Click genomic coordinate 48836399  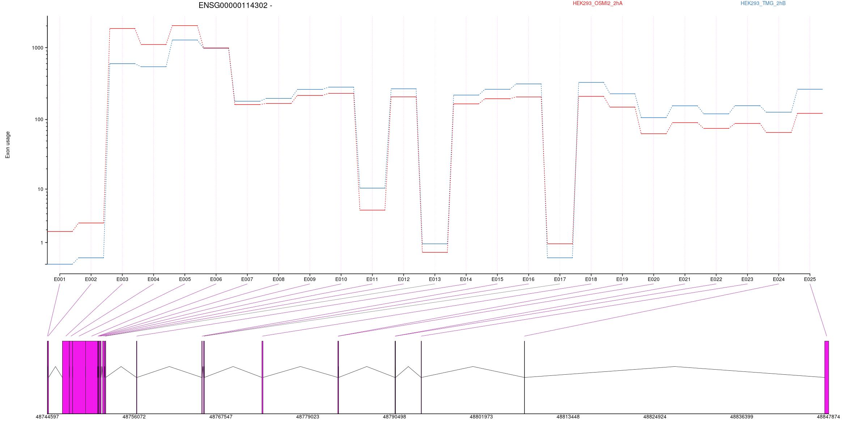click(x=742, y=417)
